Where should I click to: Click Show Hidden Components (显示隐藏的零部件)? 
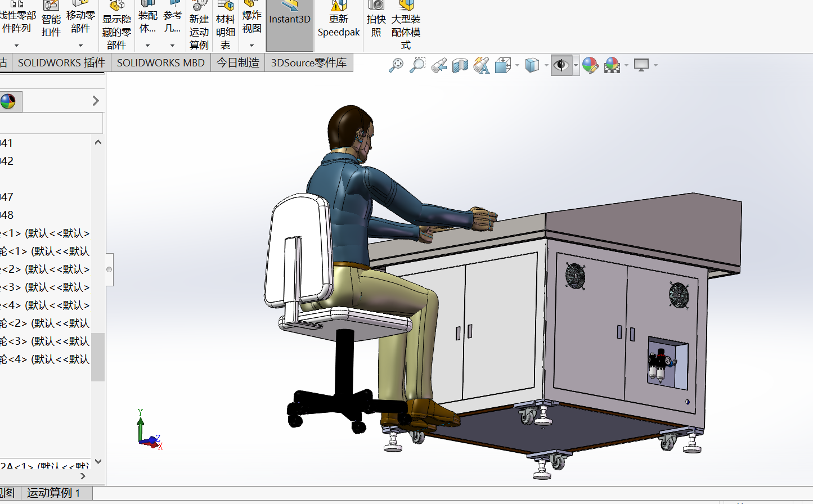click(x=116, y=25)
